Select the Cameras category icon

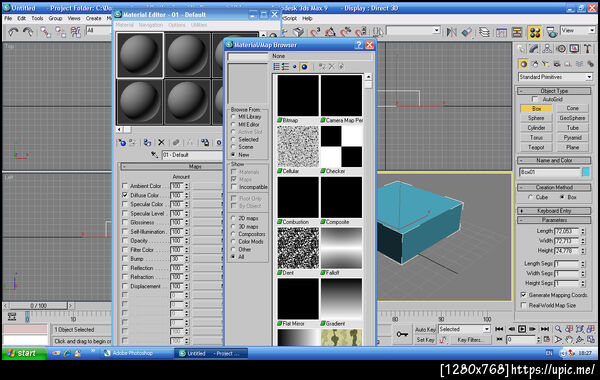(557, 64)
